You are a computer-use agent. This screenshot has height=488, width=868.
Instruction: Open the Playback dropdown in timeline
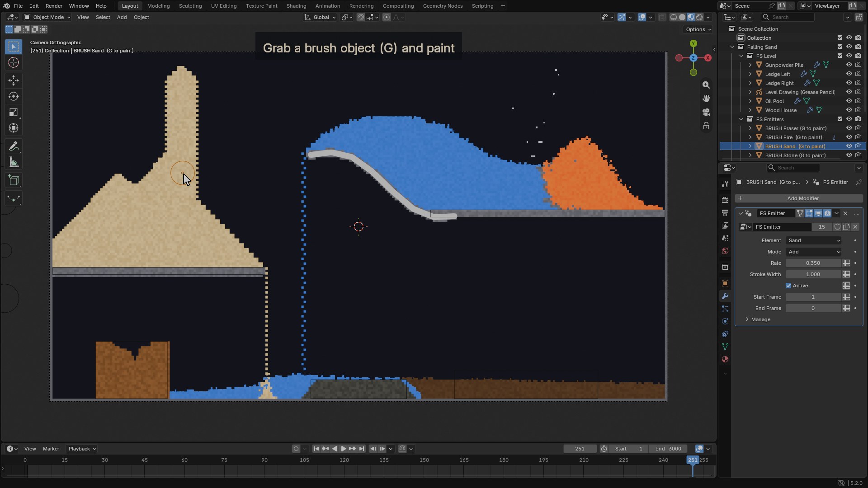point(82,449)
